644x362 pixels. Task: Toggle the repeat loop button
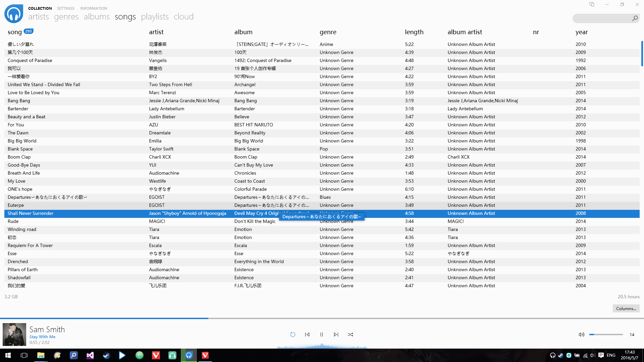tap(292, 335)
